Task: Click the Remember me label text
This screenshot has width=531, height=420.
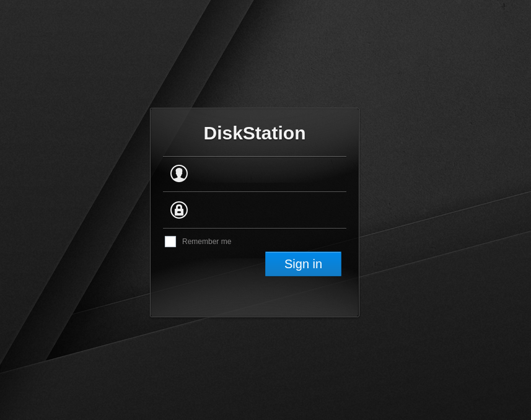Action: (206, 242)
